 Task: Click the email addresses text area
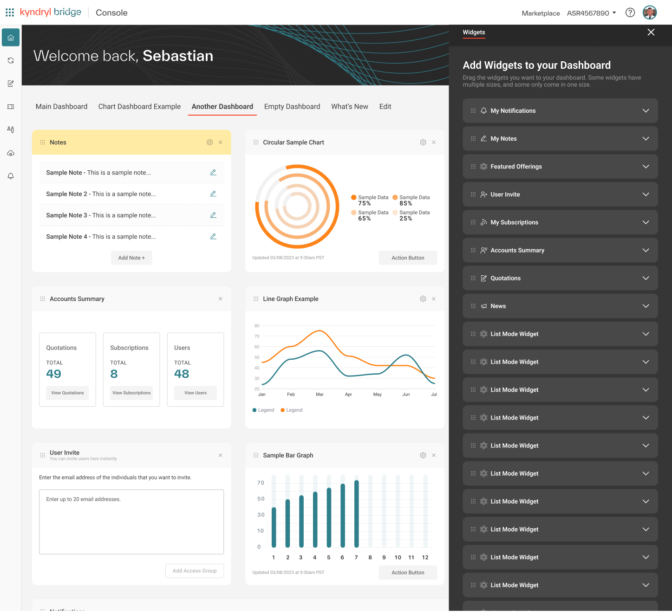(131, 522)
